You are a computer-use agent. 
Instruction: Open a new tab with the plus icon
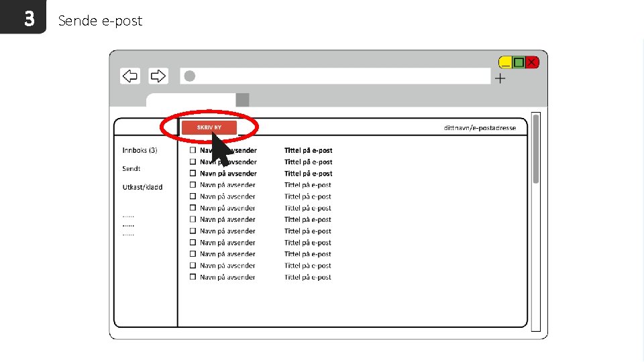(x=500, y=78)
